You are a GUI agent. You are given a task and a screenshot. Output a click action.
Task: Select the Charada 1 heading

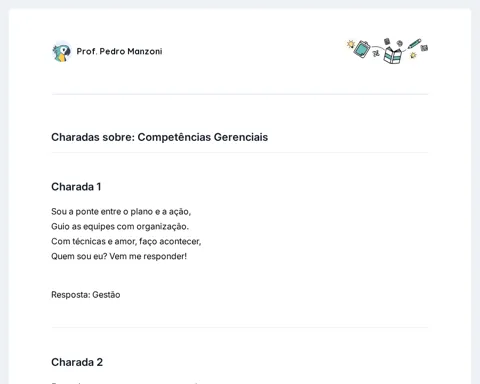76,187
